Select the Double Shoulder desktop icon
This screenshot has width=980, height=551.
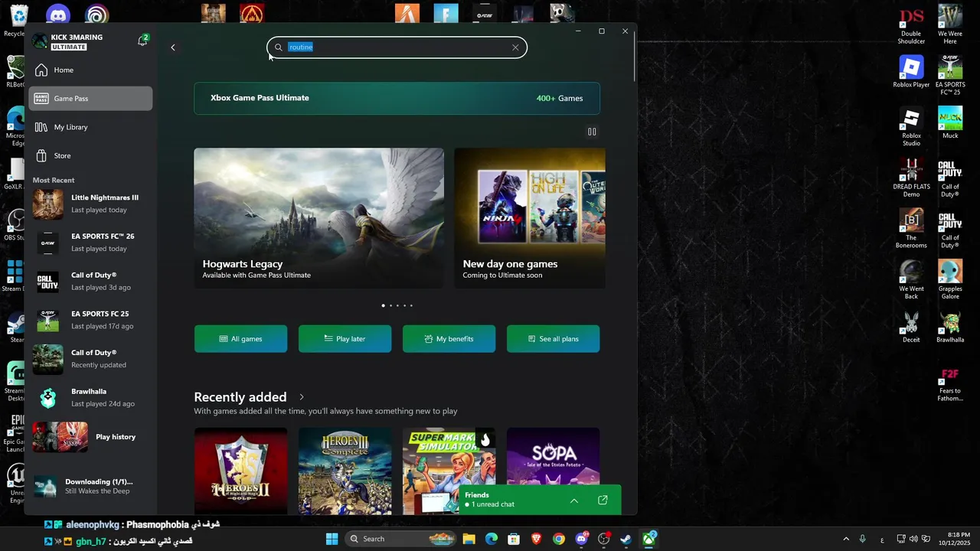pyautogui.click(x=911, y=26)
